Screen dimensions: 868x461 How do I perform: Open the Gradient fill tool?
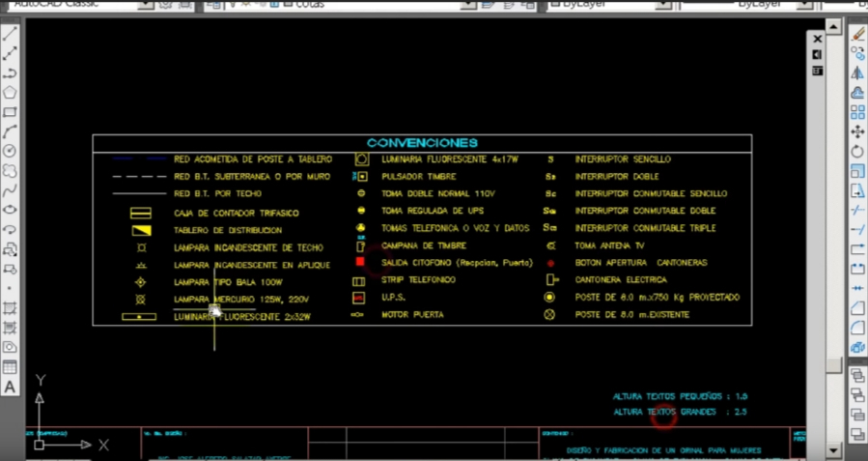[x=10, y=328]
